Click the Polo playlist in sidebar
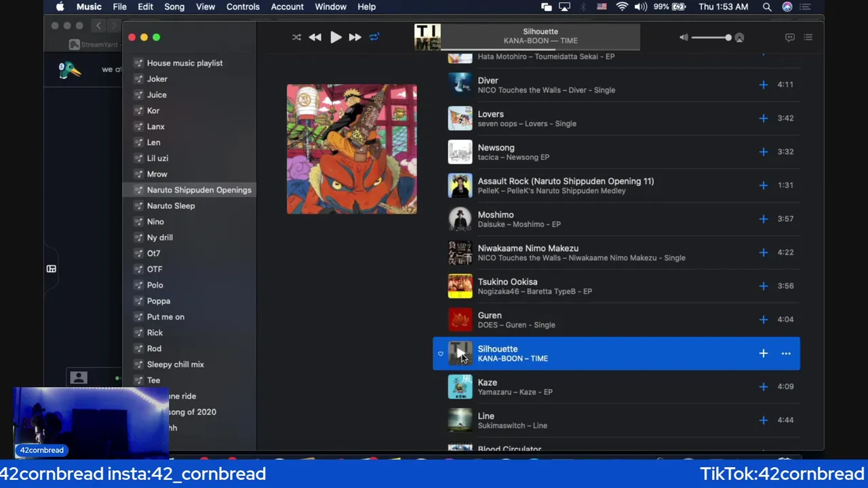This screenshot has width=868, height=488. coord(155,285)
